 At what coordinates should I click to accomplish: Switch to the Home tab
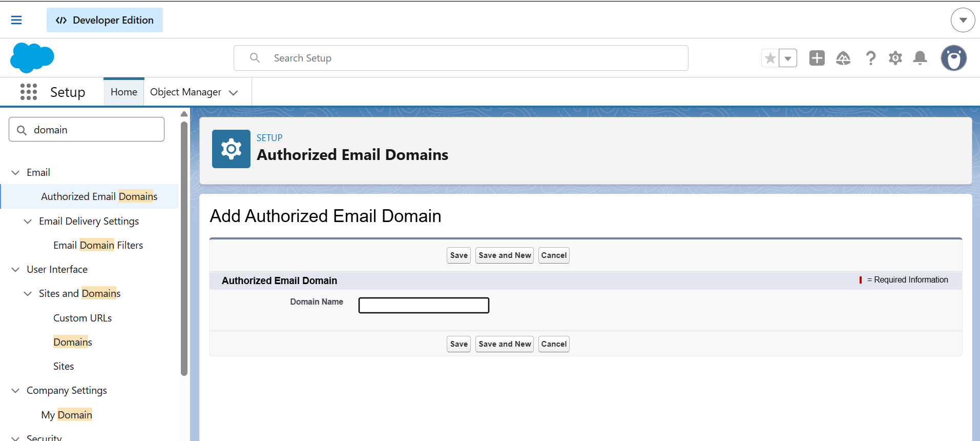124,92
